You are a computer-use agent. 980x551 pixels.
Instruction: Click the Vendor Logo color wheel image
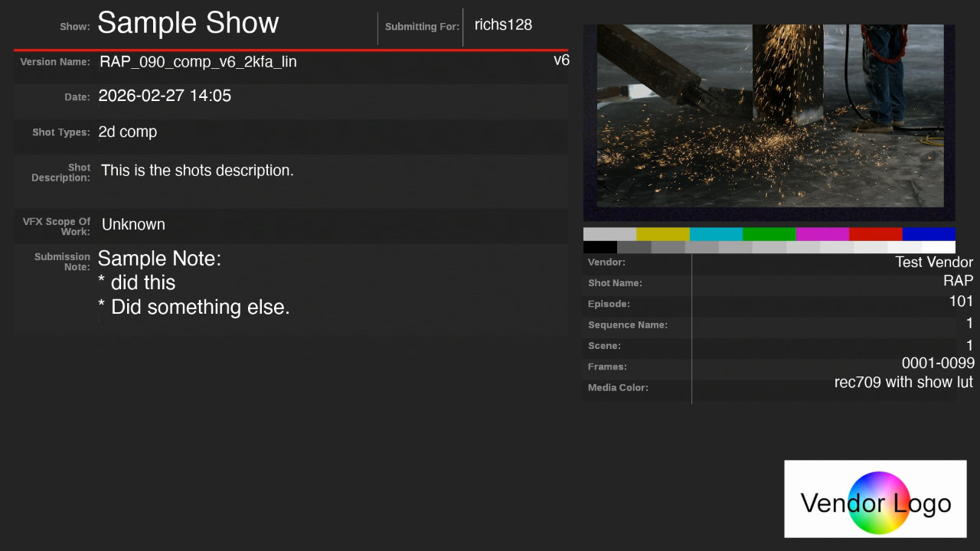point(878,502)
